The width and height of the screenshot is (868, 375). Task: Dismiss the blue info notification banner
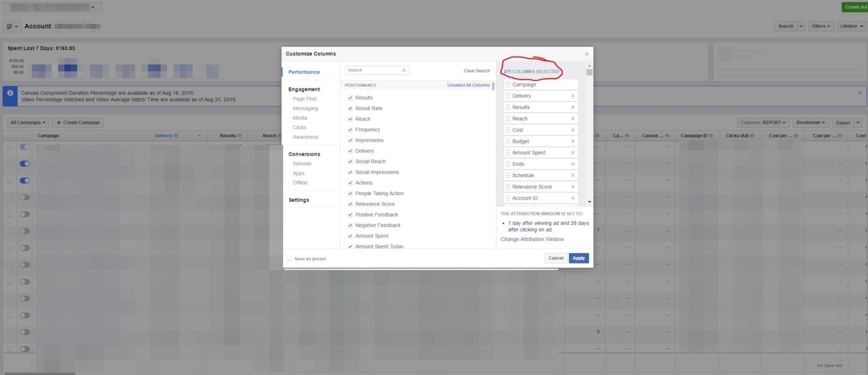tap(859, 93)
